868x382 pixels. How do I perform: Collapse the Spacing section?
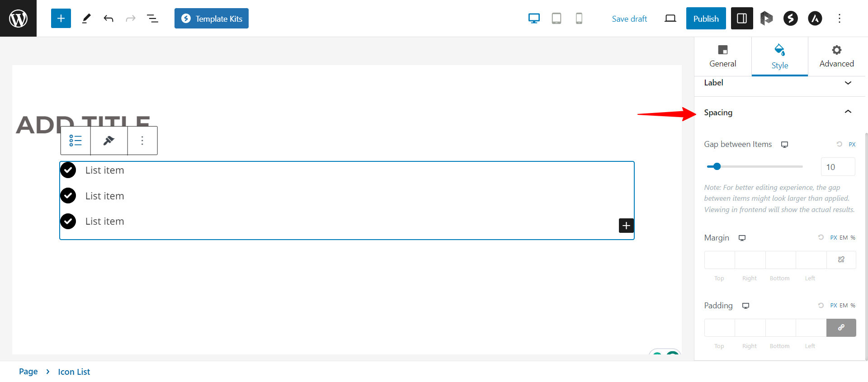click(x=848, y=112)
